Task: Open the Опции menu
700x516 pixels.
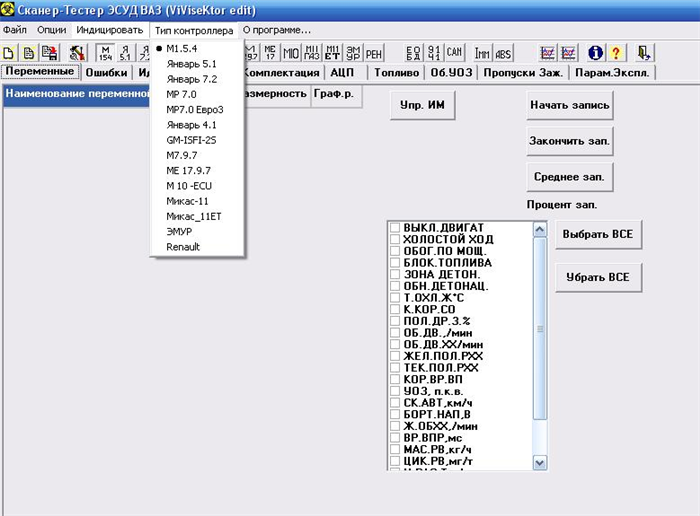Action: [52, 30]
